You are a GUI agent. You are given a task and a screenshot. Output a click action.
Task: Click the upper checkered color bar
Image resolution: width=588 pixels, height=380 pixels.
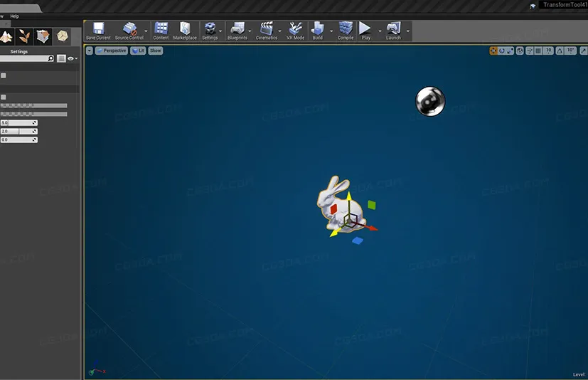coord(33,105)
